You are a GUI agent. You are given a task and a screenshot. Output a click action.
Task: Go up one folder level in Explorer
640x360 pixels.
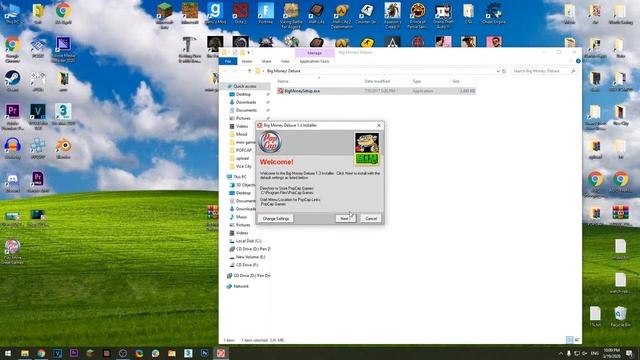(x=249, y=71)
